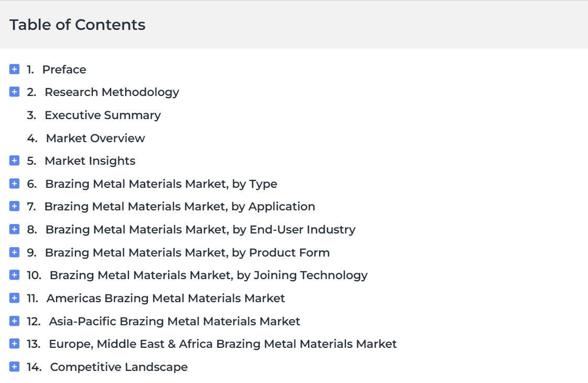Click plus icon beside Joining Technology section
588x383 pixels.
14,275
